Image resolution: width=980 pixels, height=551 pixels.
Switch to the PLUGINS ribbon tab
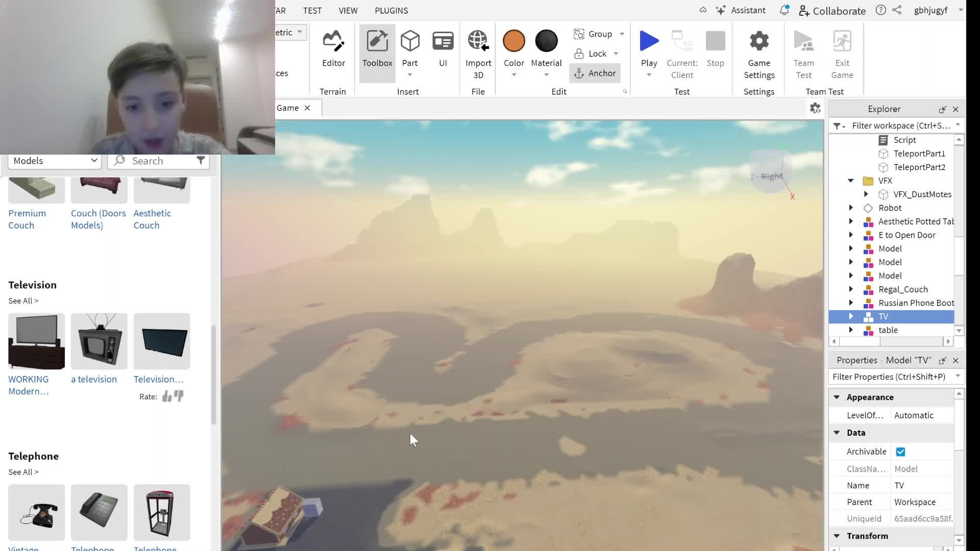click(x=391, y=10)
